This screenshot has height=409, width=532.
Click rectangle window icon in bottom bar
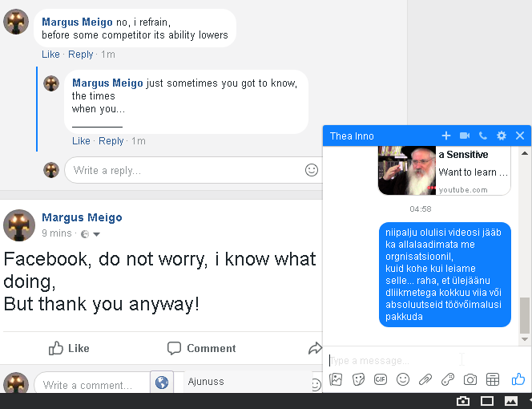[x=487, y=401]
